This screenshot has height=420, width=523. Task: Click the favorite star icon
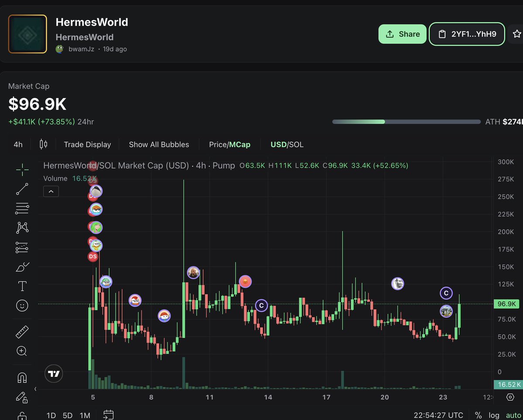(x=516, y=34)
